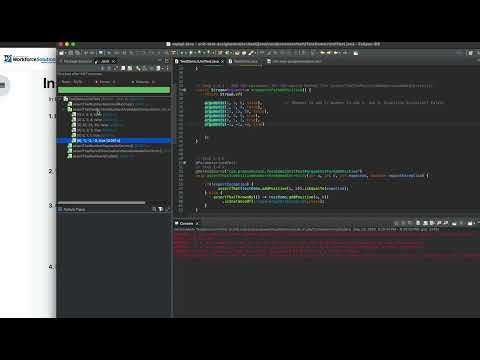This screenshot has height=360, width=480.
Task: Open the Run button dropdown arrow
Action: tap(195, 53)
